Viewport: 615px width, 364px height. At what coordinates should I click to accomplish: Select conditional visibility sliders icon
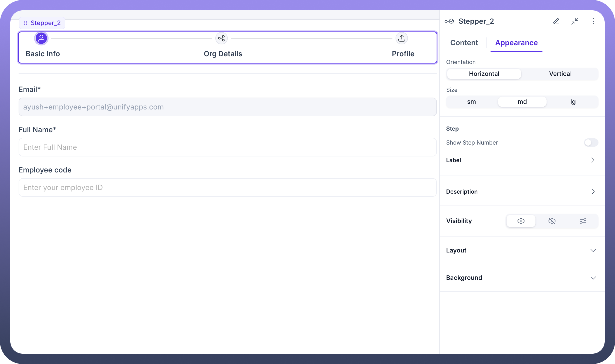tap(583, 221)
